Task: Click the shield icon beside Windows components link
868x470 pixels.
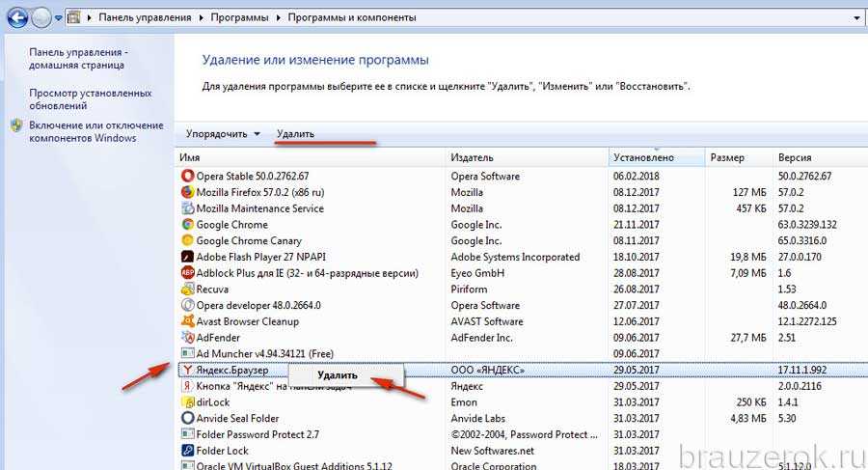Action: click(x=16, y=125)
